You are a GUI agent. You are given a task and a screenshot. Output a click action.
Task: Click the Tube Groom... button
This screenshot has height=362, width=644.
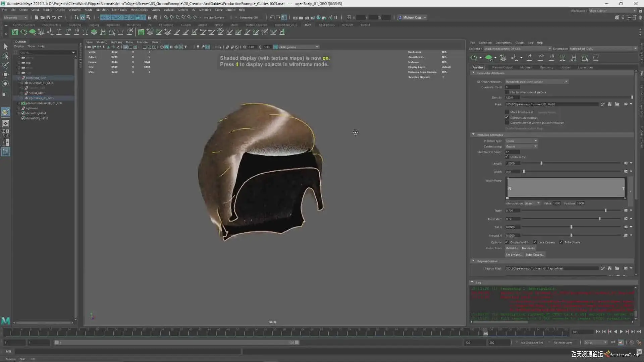click(534, 255)
